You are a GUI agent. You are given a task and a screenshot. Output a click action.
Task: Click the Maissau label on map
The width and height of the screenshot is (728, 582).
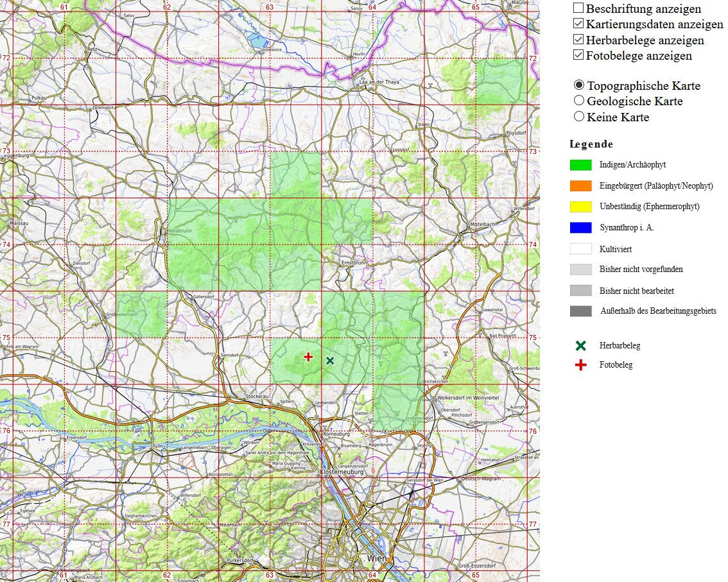[x=19, y=223]
